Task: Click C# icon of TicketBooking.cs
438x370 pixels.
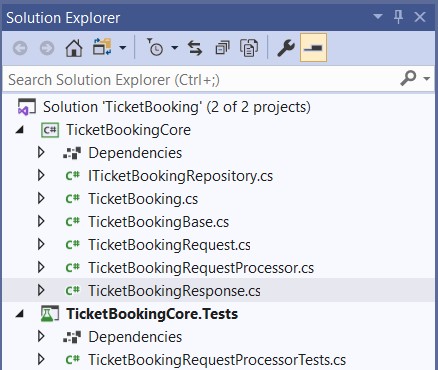Action: [73, 199]
